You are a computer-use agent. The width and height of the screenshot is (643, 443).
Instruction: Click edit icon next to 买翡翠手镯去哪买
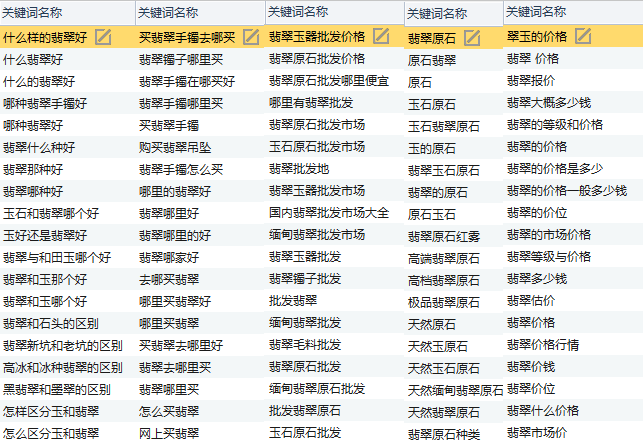(x=251, y=37)
